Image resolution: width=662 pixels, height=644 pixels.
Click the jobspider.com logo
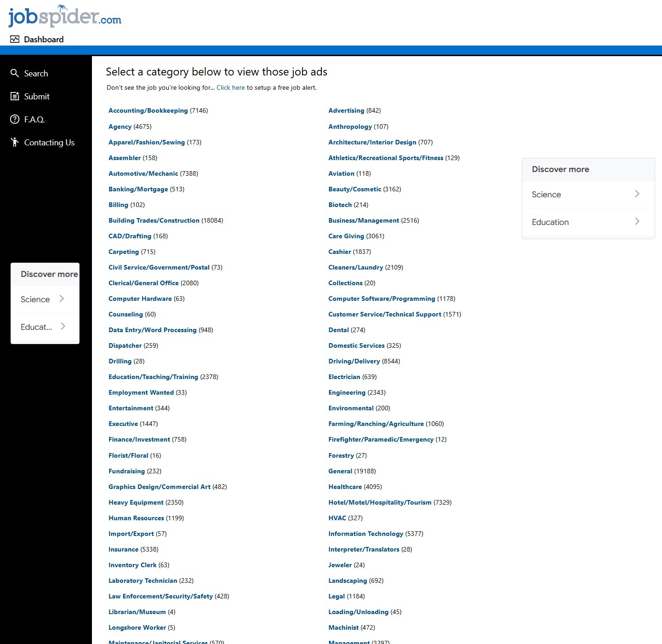pyautogui.click(x=65, y=17)
